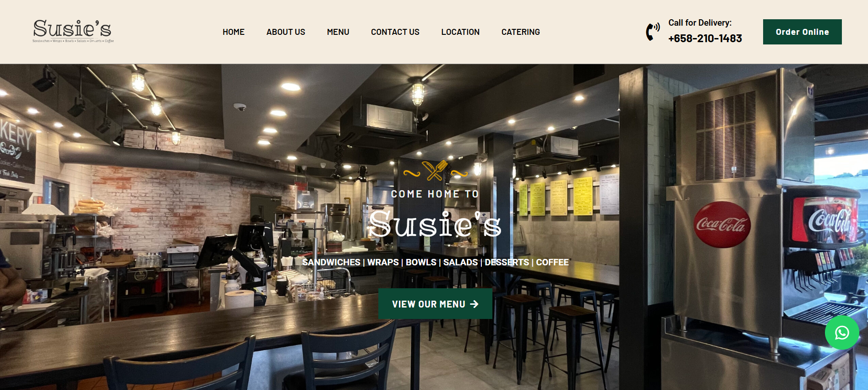Open the Contact Us page
Image resolution: width=868 pixels, height=390 pixels.
coord(395,32)
